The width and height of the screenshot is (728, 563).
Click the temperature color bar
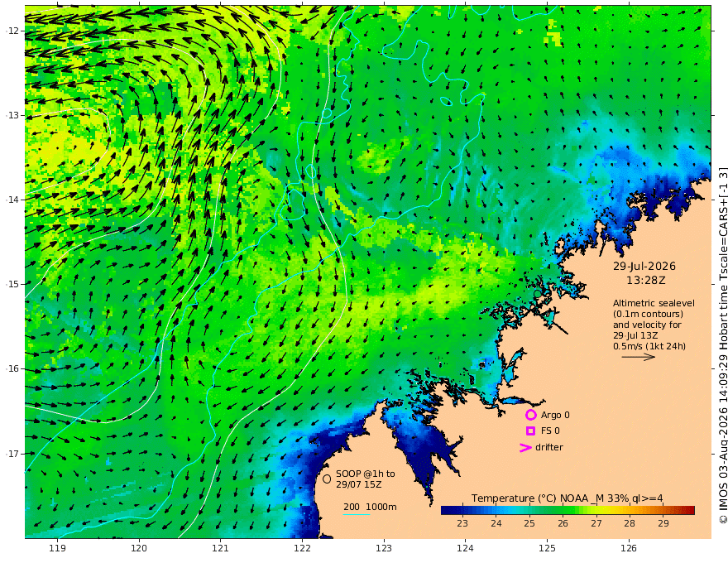pos(568,510)
